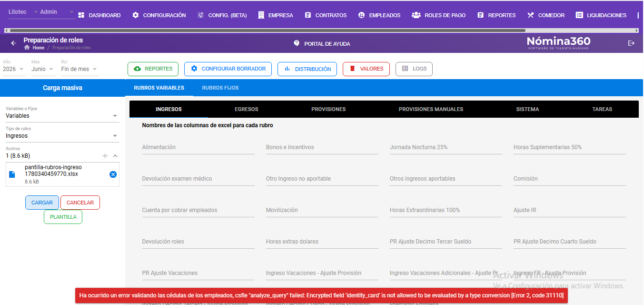The height and width of the screenshot is (305, 644).
Task: Open the CONFIGURACIÓN menu
Action: pyautogui.click(x=159, y=15)
